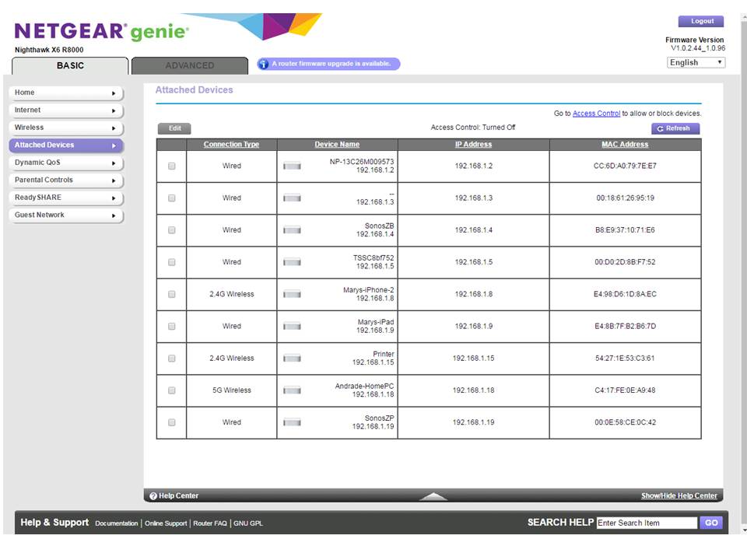Check the SonosZP device row checkbox
Image resolution: width=747 pixels, height=560 pixels.
[x=173, y=422]
